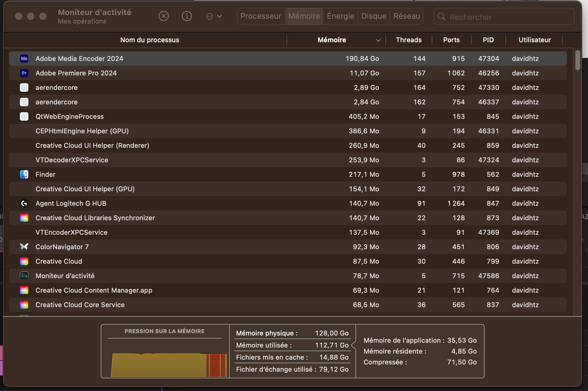The height and width of the screenshot is (391, 588).
Task: Click the Adobe Media Encoder app icon
Action: click(24, 59)
